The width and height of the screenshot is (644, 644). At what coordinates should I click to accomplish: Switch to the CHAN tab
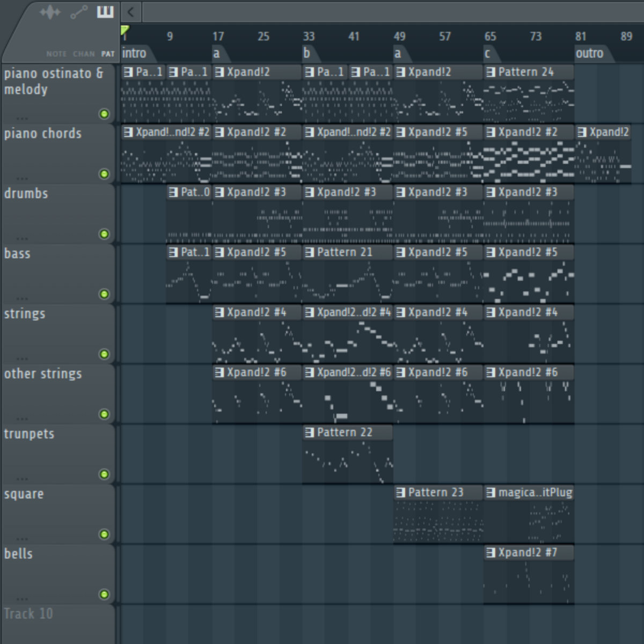(x=84, y=54)
